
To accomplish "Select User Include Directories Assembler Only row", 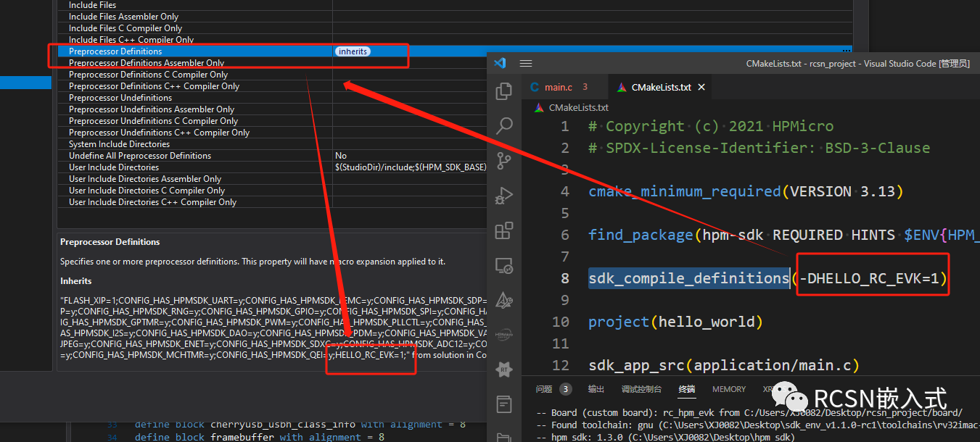I will coord(271,179).
